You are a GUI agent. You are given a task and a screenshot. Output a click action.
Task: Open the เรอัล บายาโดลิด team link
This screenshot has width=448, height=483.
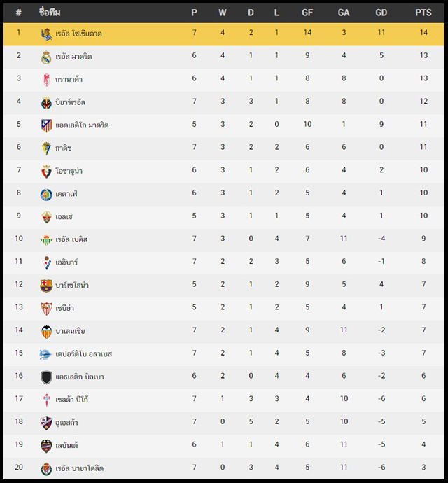coord(80,468)
